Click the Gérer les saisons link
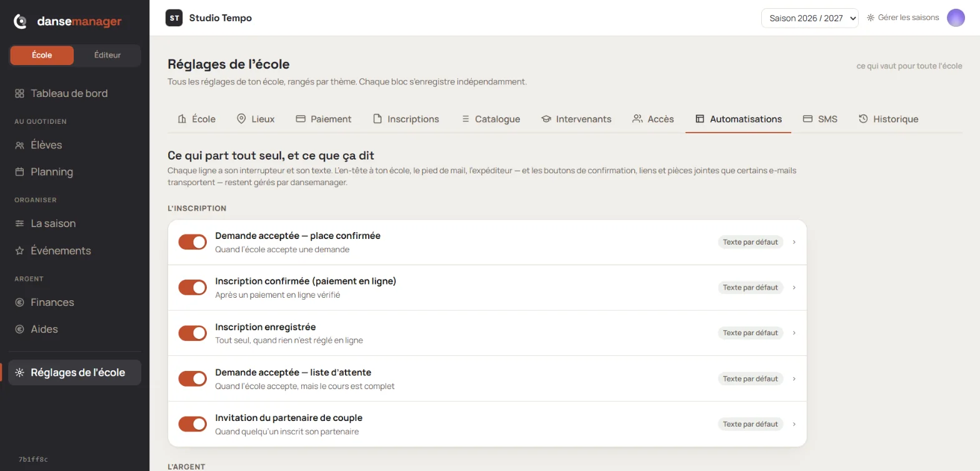Screen dimensions: 980x471 pyautogui.click(x=902, y=18)
